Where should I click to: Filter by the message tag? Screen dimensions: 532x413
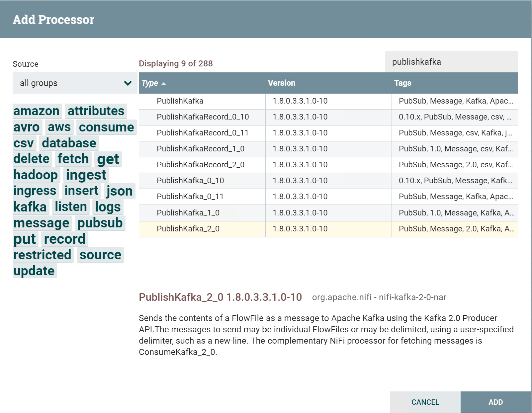point(42,223)
